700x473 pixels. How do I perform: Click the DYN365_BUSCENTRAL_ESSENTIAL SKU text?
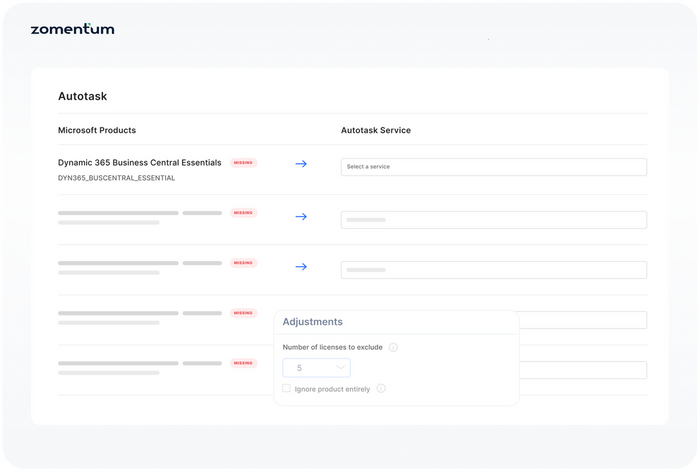coord(117,178)
